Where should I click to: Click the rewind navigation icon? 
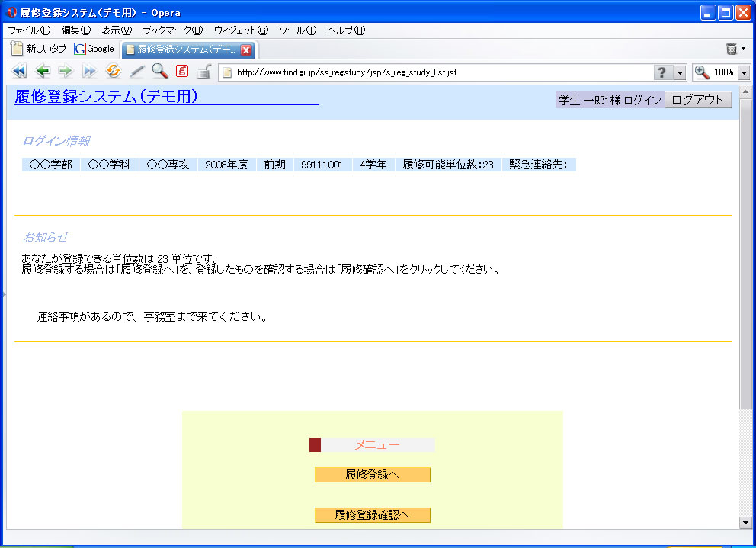tap(19, 72)
